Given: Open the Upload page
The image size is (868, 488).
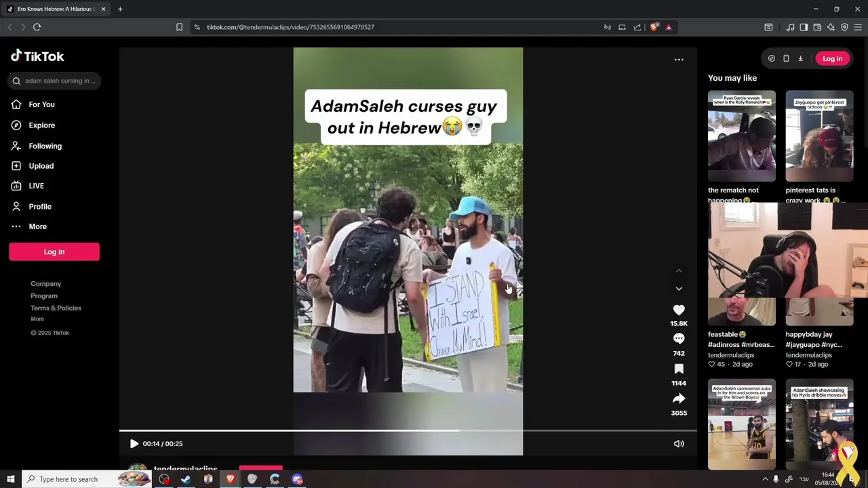Looking at the screenshot, I should pos(41,166).
